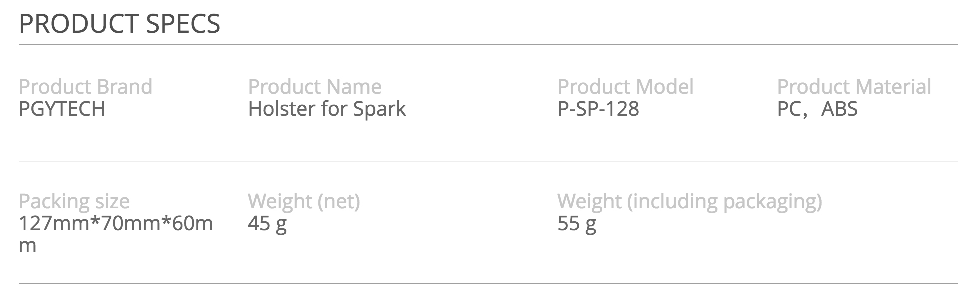
Task: Select the Weight (net) label
Action: point(304,201)
